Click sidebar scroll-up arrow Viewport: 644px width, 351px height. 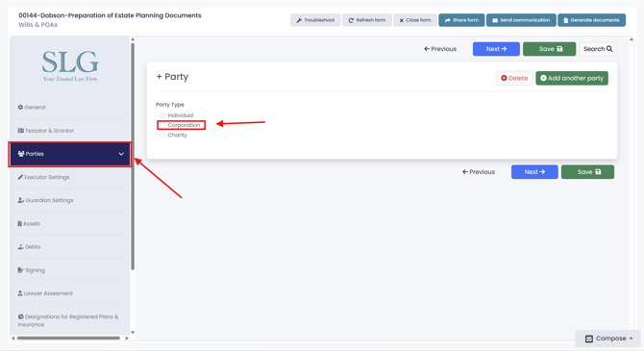coord(133,39)
